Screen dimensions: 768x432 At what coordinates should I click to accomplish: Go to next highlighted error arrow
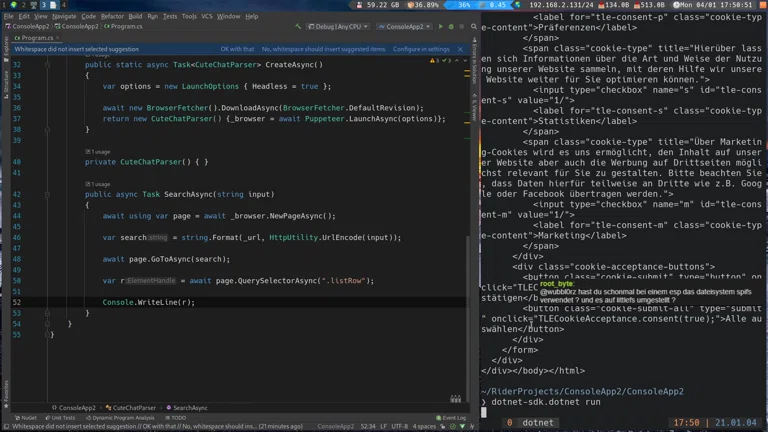click(465, 61)
